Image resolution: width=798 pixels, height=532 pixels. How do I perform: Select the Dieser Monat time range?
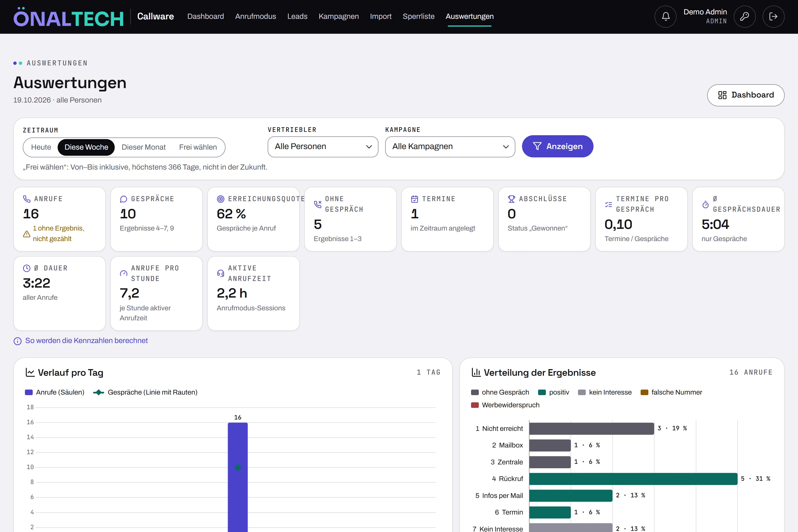tap(144, 147)
